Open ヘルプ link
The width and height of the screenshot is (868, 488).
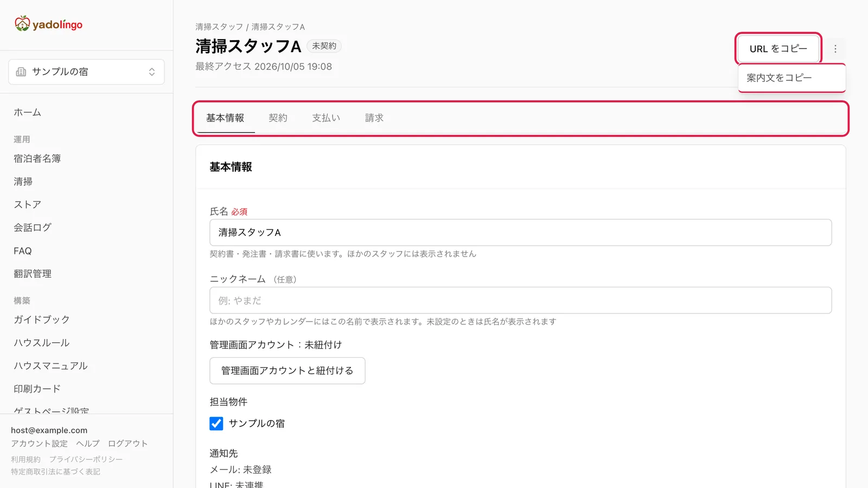click(x=88, y=444)
